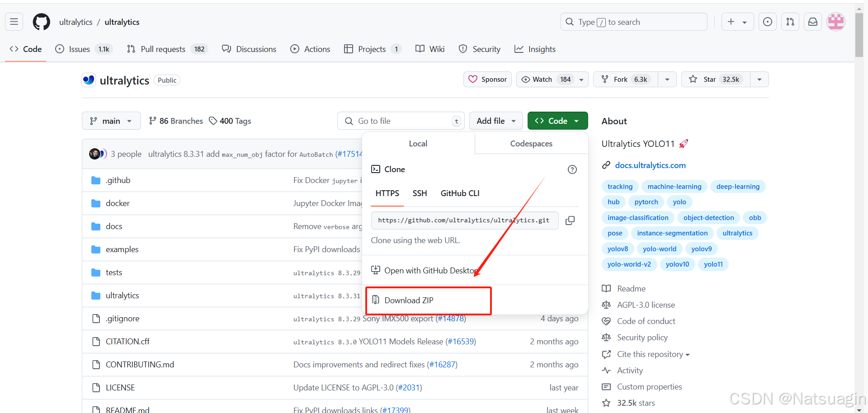
Task: Open the Insights tab
Action: (535, 49)
